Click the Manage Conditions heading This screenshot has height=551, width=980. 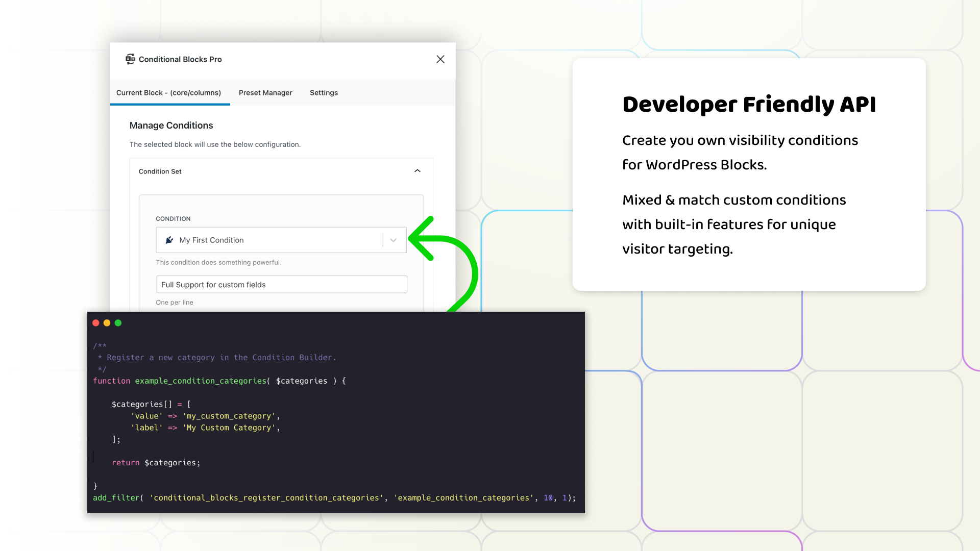[171, 126]
